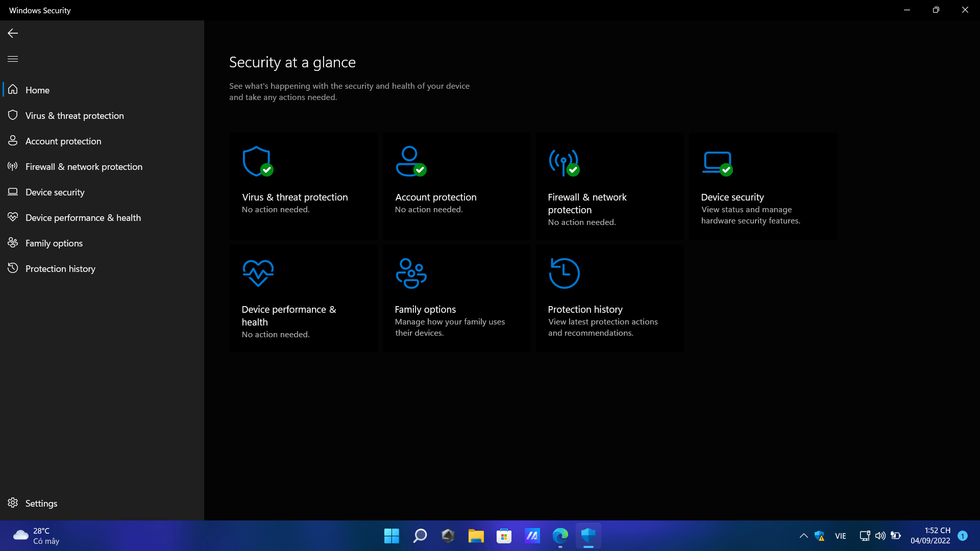Open the notification count badge
The height and width of the screenshot is (551, 980).
(963, 536)
